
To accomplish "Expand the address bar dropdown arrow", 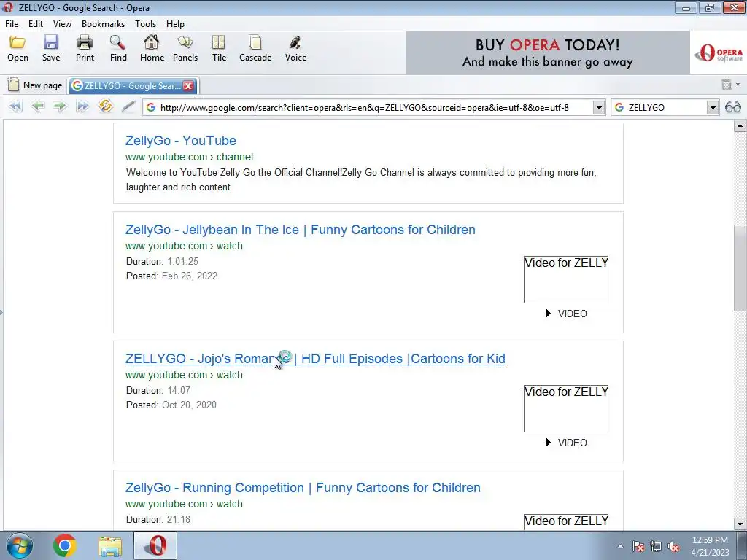I will 599,108.
